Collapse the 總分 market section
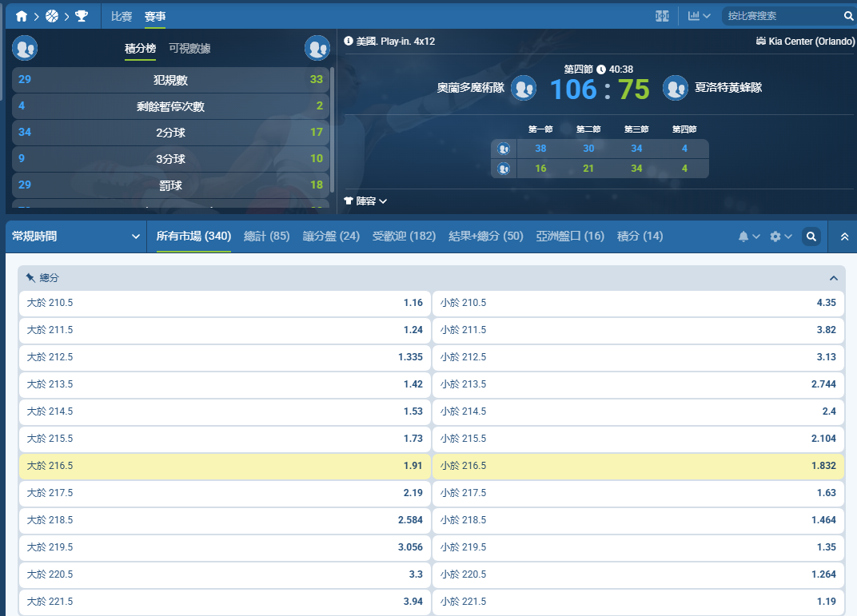The height and width of the screenshot is (616, 857). point(834,278)
